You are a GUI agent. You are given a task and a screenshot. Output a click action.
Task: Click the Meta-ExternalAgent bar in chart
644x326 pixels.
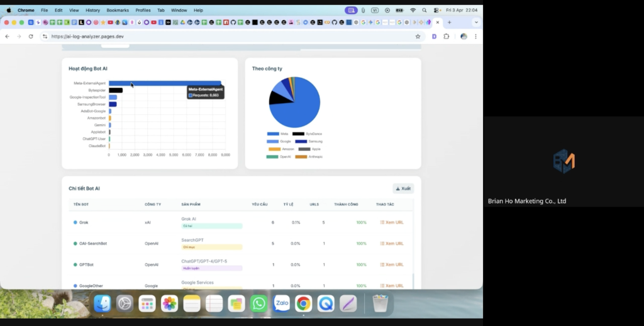165,83
